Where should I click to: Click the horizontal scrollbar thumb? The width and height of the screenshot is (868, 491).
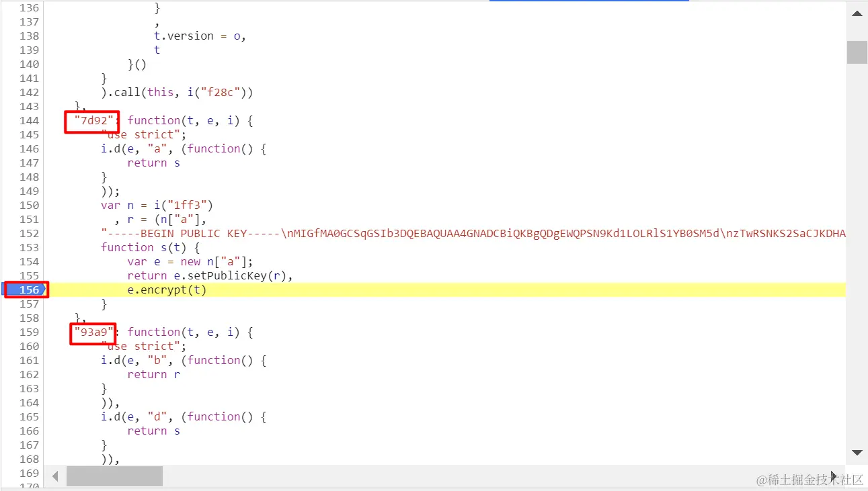(114, 476)
